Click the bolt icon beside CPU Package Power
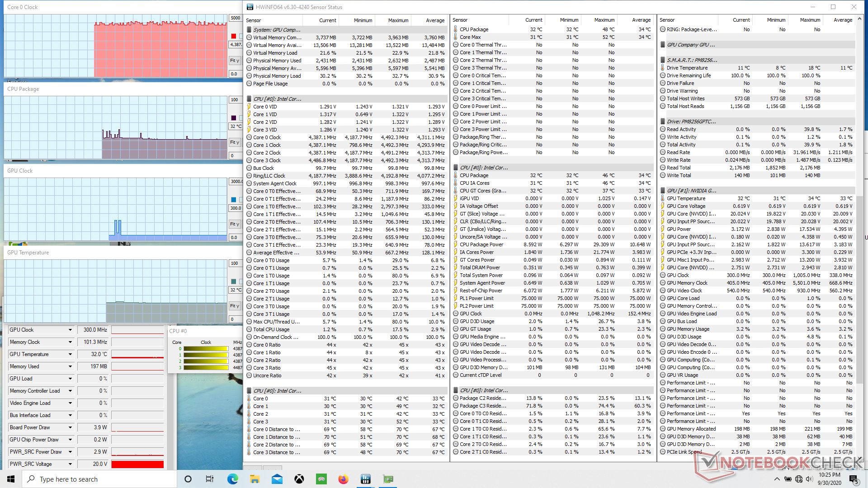The image size is (868, 488). 455,244
